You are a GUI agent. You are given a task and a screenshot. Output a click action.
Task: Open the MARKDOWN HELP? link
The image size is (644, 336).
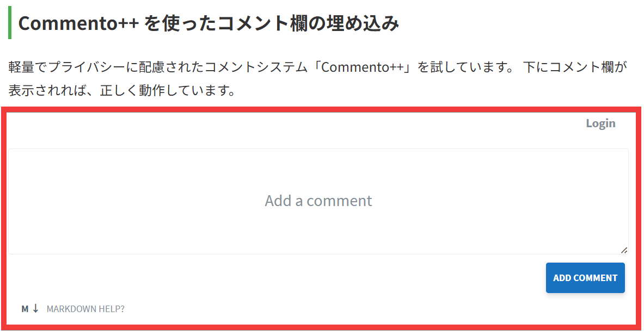85,309
